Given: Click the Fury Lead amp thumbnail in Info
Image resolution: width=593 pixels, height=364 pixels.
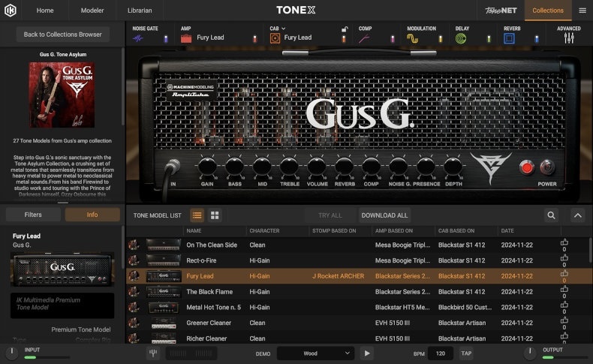Looking at the screenshot, I should [62, 269].
